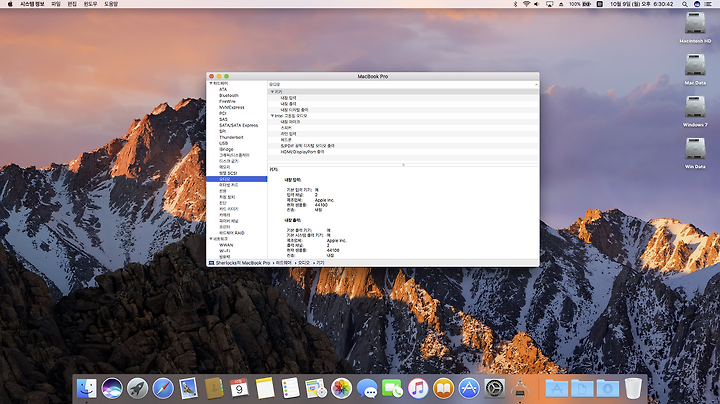The height and width of the screenshot is (404, 720).
Task: Click the eject icon in menu bar
Action: click(x=561, y=4)
